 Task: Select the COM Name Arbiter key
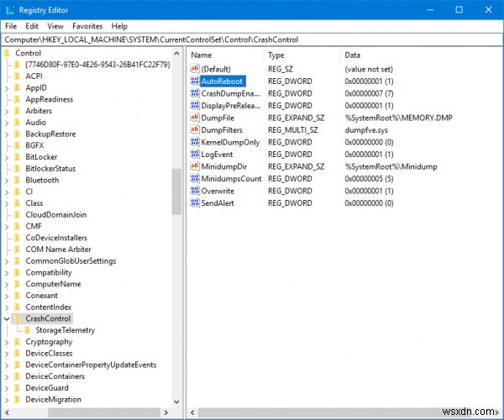coord(58,249)
